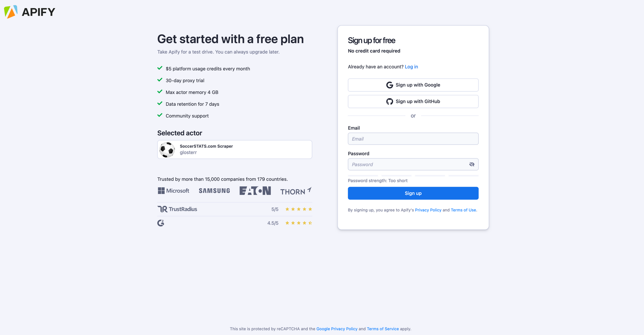The width and height of the screenshot is (644, 335).
Task: Click the G2 rating icon
Action: coord(161,222)
